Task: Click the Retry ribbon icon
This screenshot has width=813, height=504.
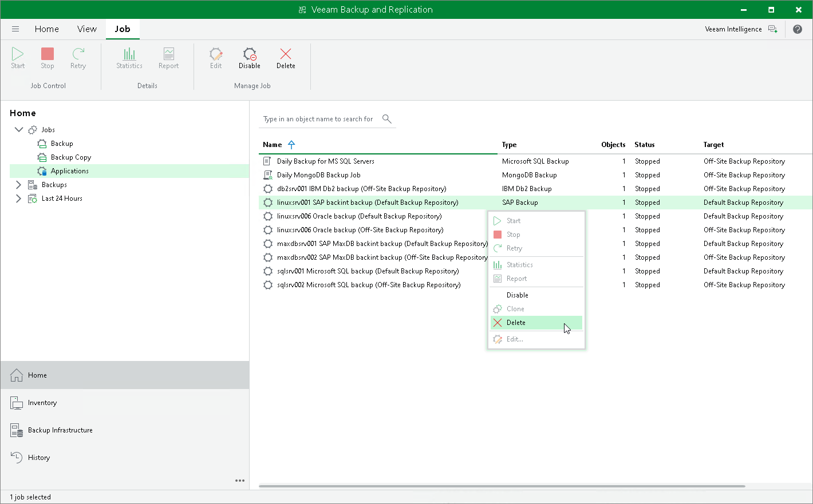Action: (x=78, y=58)
